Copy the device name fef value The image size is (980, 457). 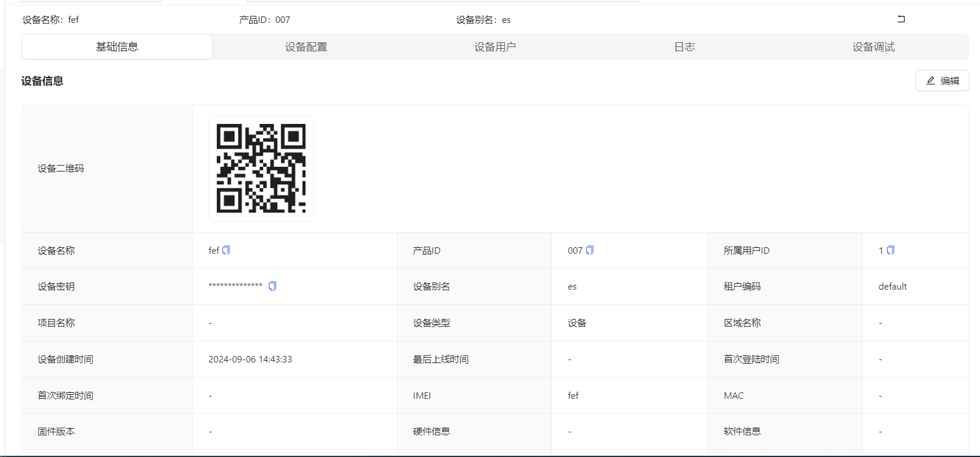pyautogui.click(x=226, y=250)
